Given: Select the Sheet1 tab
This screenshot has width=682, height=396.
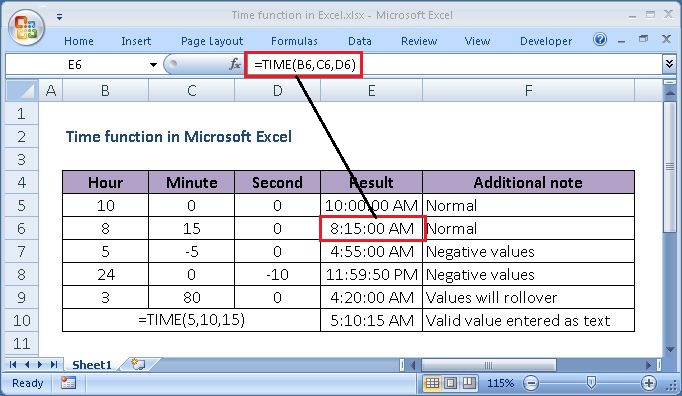Looking at the screenshot, I should (x=92, y=365).
